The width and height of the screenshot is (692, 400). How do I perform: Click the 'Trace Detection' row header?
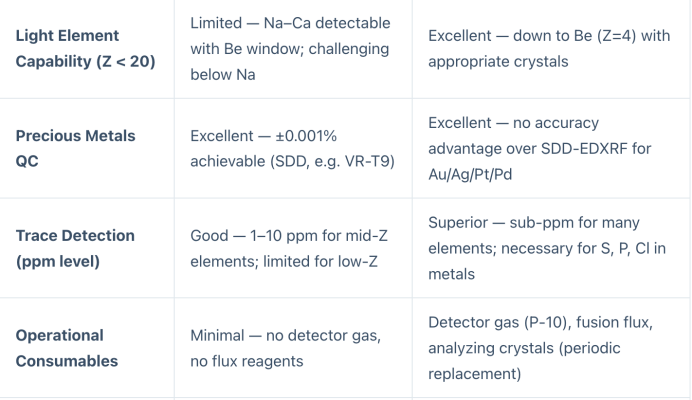73,248
